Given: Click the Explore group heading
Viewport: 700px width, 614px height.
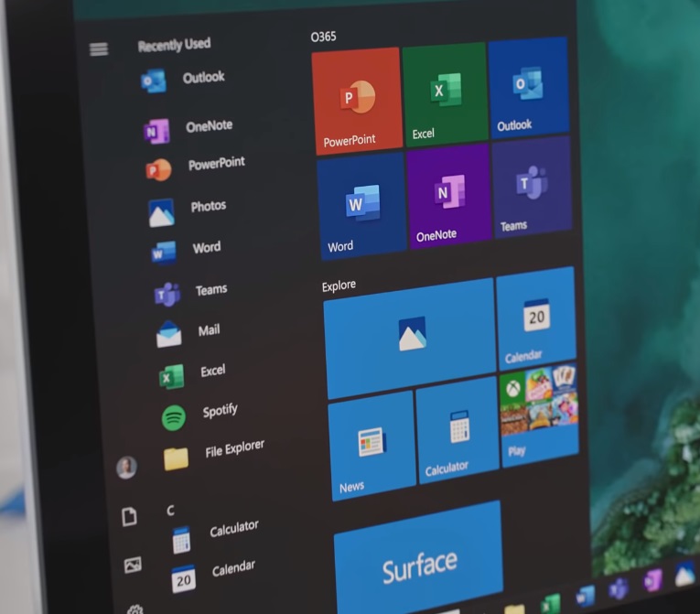Looking at the screenshot, I should click(339, 285).
